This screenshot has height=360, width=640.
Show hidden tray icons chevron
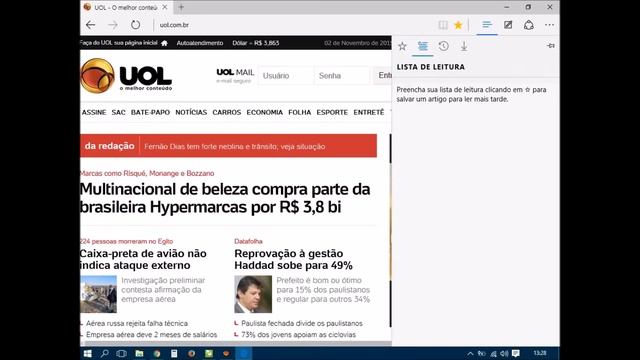[470, 353]
